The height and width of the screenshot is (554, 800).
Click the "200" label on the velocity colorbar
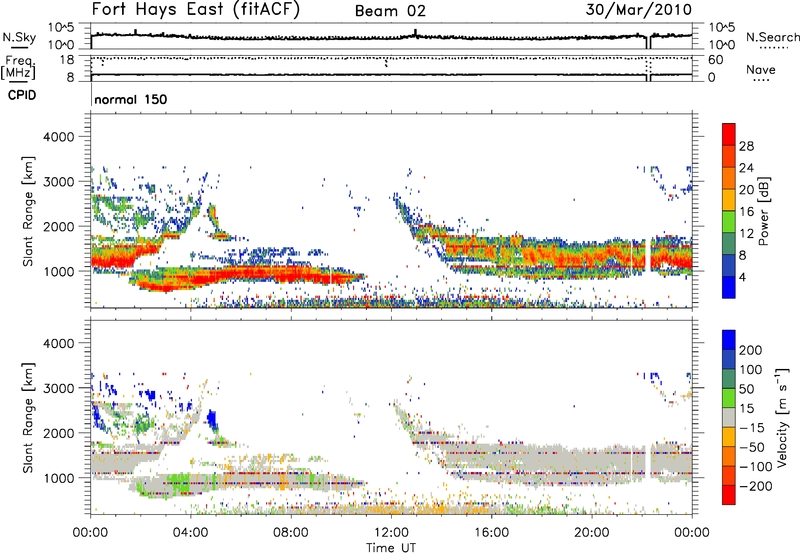point(751,350)
